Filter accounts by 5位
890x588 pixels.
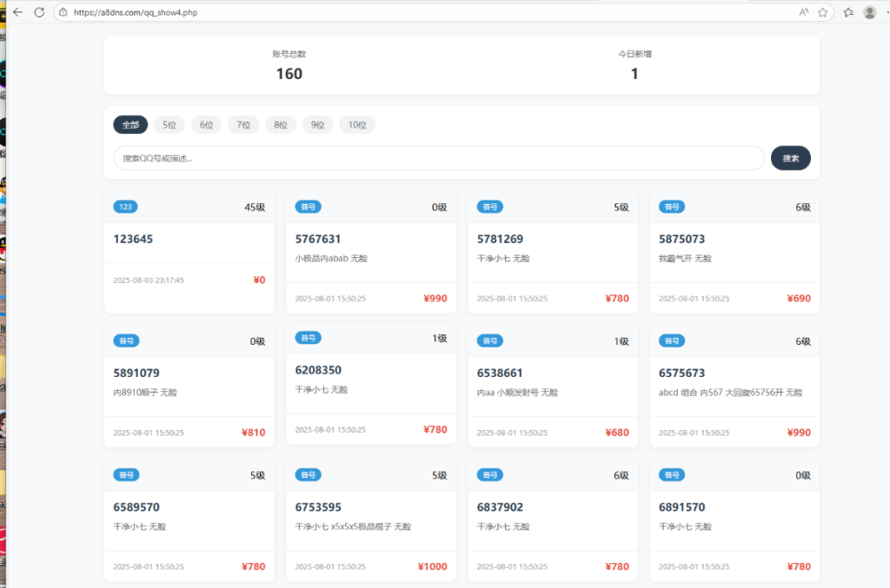click(x=169, y=125)
